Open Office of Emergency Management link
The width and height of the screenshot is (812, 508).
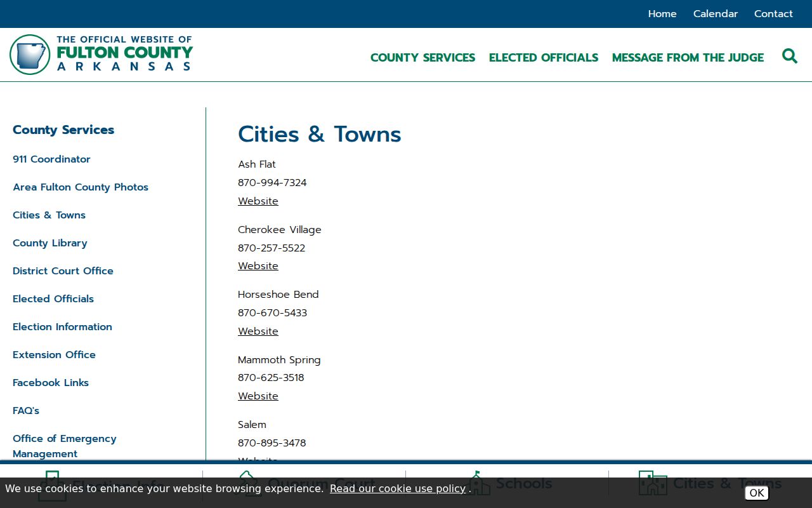[65, 446]
